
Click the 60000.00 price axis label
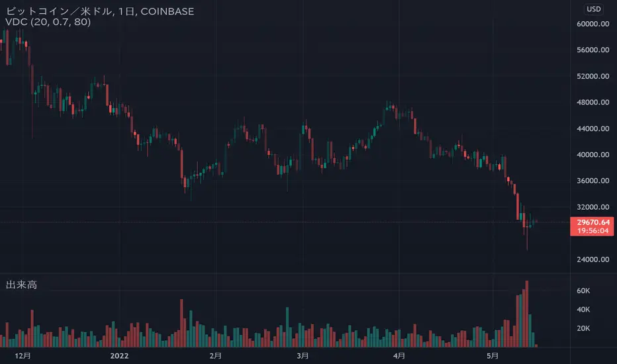tap(593, 24)
